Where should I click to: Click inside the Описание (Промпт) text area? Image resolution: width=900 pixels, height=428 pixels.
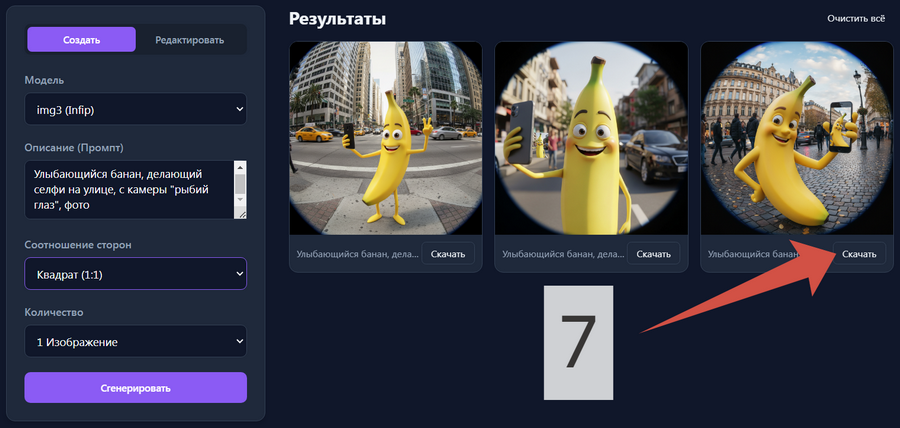tap(125, 190)
